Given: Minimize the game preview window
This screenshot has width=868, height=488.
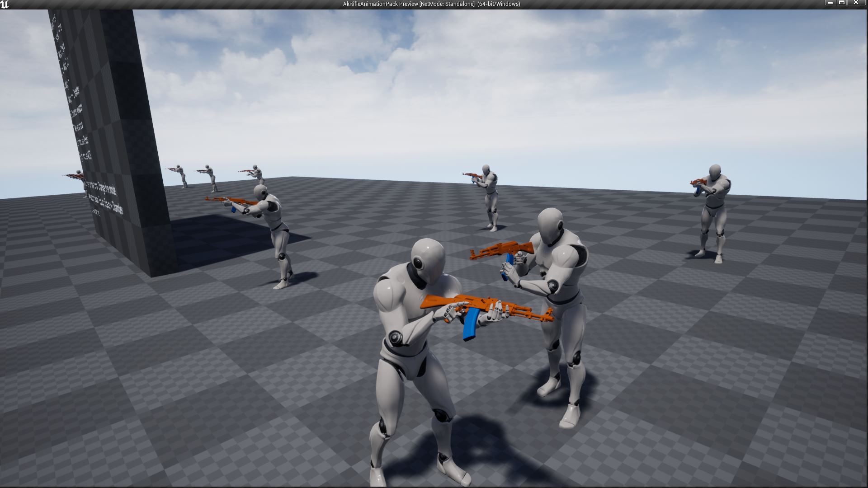Looking at the screenshot, I should 830,3.
